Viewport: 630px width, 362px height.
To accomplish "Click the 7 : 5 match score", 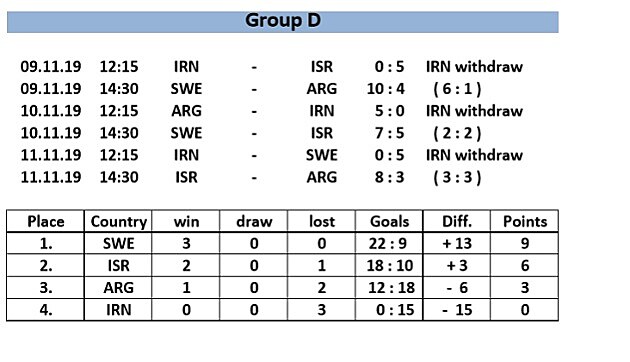I will point(389,133).
